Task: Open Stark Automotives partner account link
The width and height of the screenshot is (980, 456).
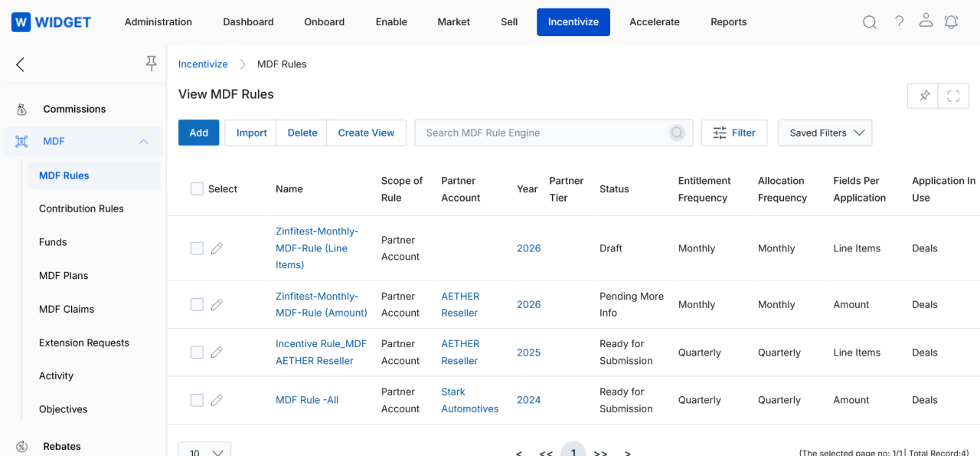Action: [x=470, y=400]
